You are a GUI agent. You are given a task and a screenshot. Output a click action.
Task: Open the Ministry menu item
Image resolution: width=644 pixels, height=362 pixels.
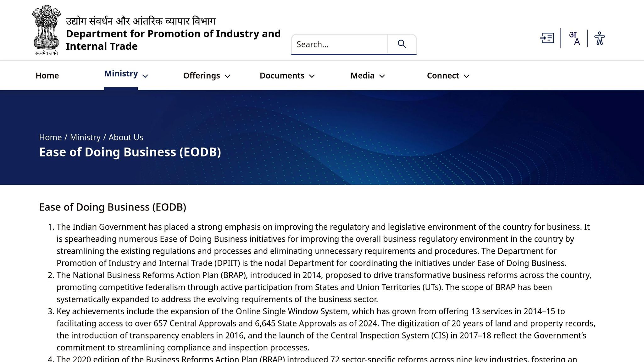pos(121,74)
